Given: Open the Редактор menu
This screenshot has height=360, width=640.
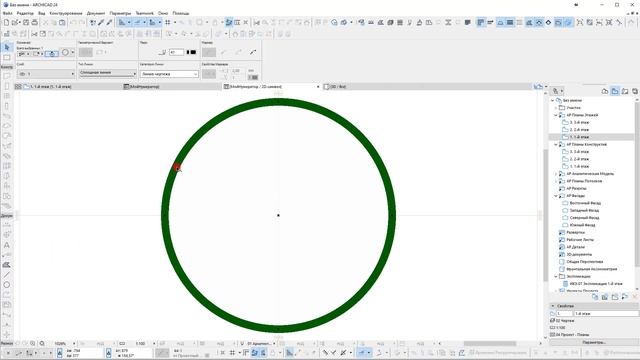Looking at the screenshot, I should 25,13.
